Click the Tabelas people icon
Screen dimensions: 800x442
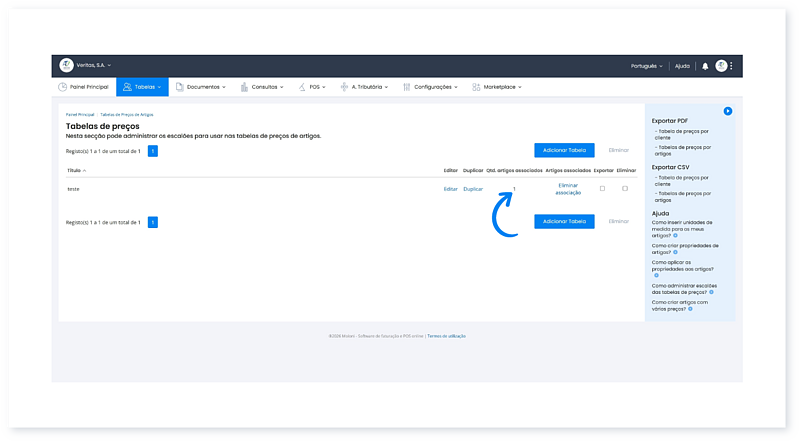[127, 87]
